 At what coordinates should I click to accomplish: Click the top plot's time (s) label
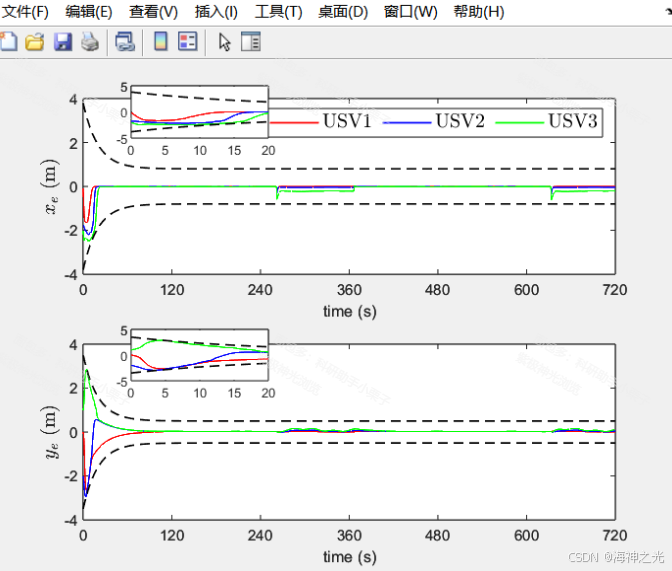pos(350,311)
